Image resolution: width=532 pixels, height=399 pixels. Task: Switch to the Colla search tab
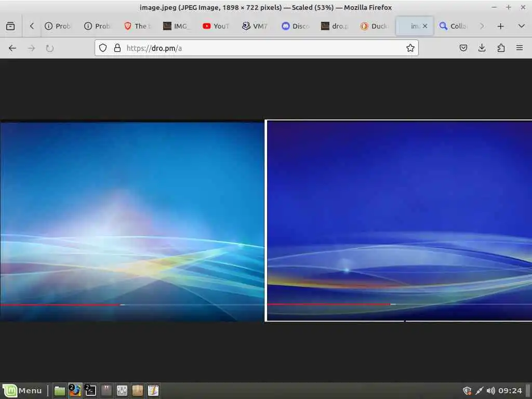pos(453,26)
